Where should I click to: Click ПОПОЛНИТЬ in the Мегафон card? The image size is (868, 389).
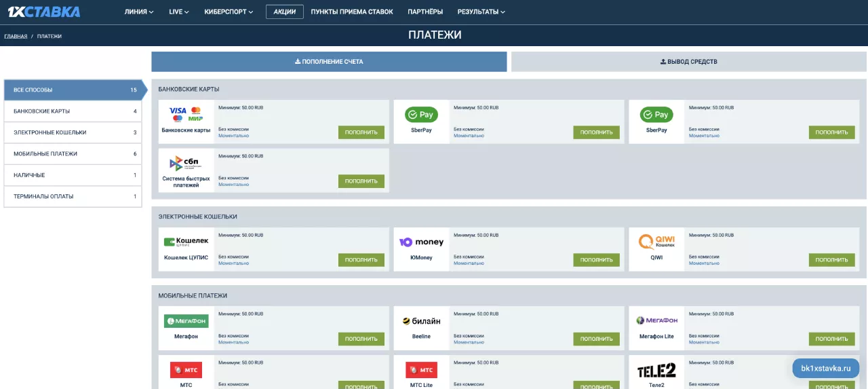[x=361, y=339]
